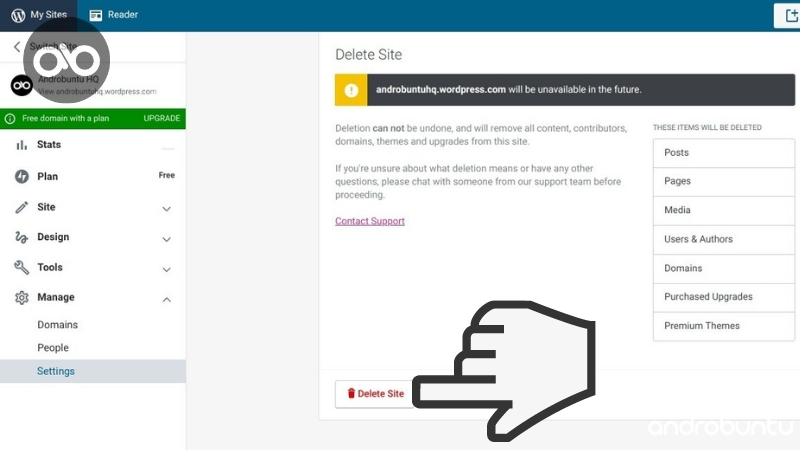Click the Free plan label
This screenshot has height=450, width=800.
click(x=166, y=175)
